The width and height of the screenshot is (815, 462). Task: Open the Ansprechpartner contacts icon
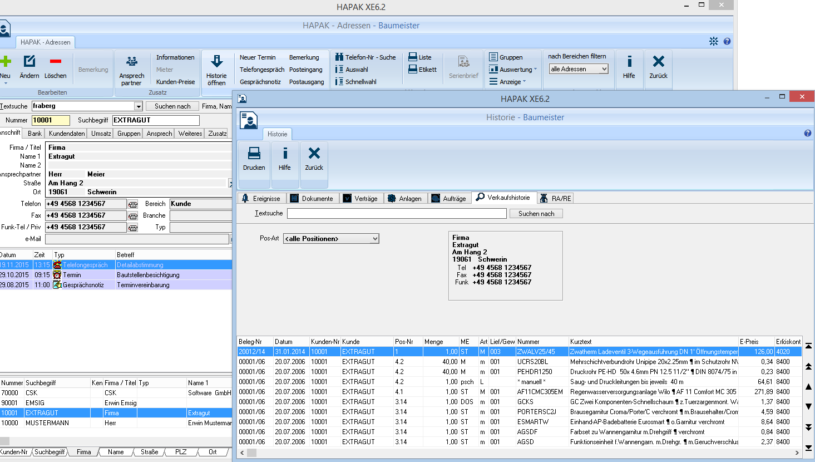click(132, 61)
